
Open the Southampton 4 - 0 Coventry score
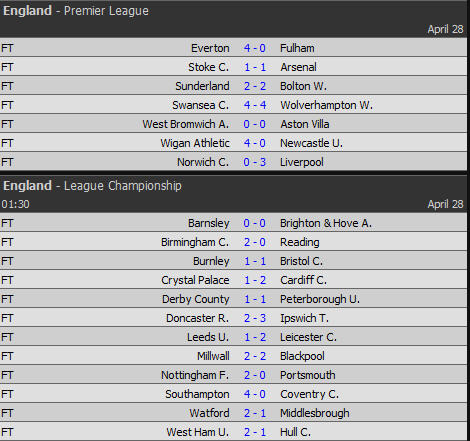click(255, 394)
